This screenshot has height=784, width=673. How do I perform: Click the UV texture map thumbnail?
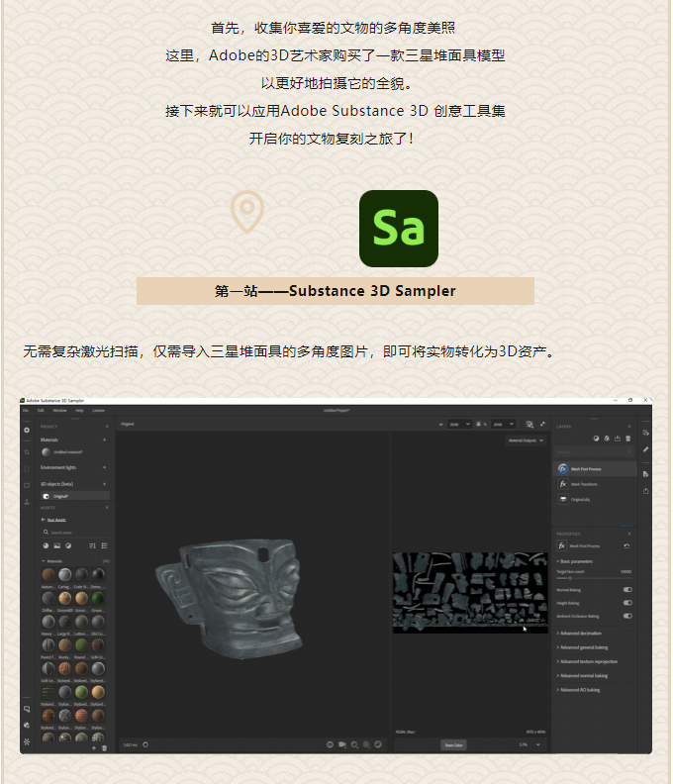pyautogui.click(x=470, y=593)
